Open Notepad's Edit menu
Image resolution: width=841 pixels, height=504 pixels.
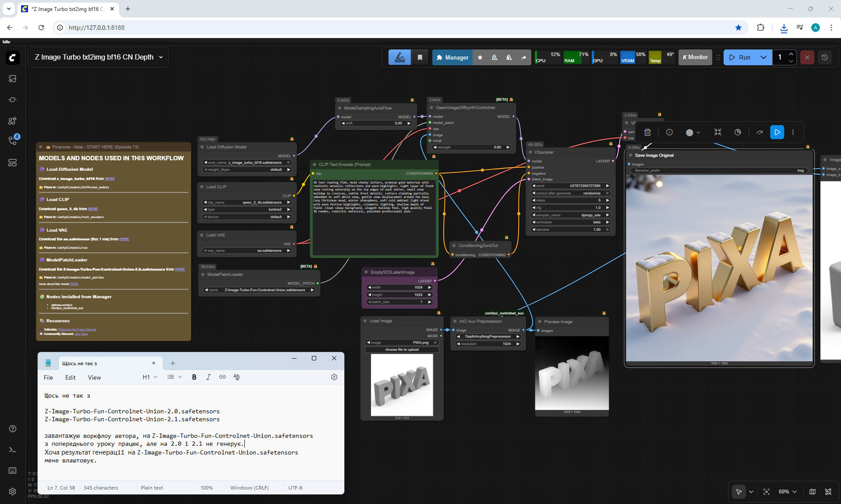70,377
